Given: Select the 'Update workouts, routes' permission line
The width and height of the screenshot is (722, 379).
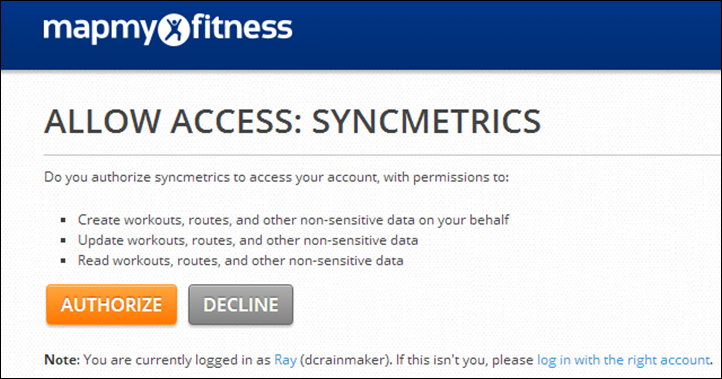Looking at the screenshot, I should pos(248,240).
